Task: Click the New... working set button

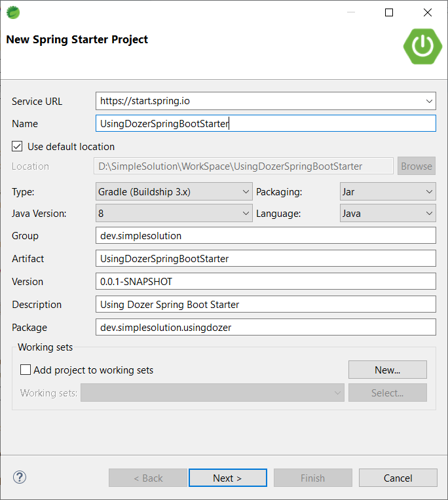Action: (x=388, y=370)
